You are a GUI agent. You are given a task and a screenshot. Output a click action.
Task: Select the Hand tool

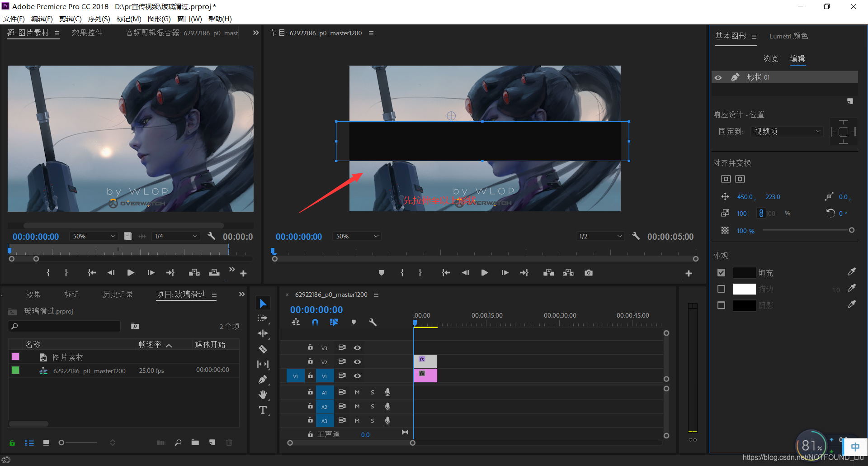[x=263, y=395]
